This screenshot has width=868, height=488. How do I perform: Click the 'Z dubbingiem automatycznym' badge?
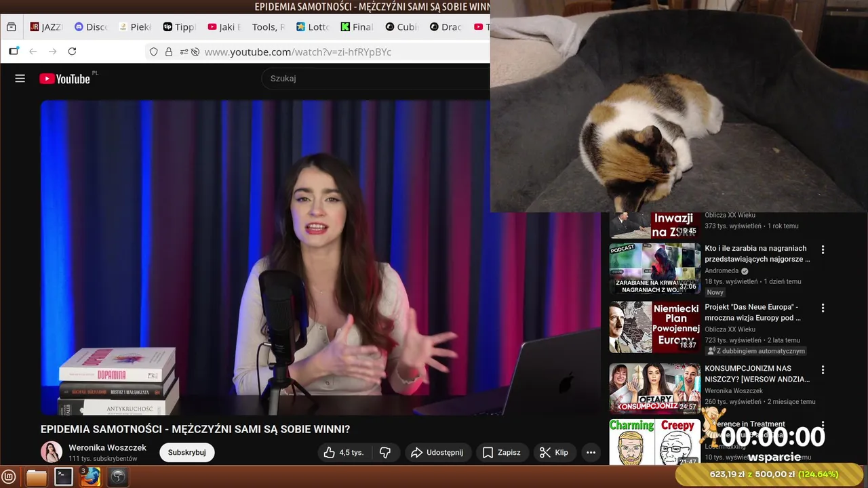coord(756,351)
